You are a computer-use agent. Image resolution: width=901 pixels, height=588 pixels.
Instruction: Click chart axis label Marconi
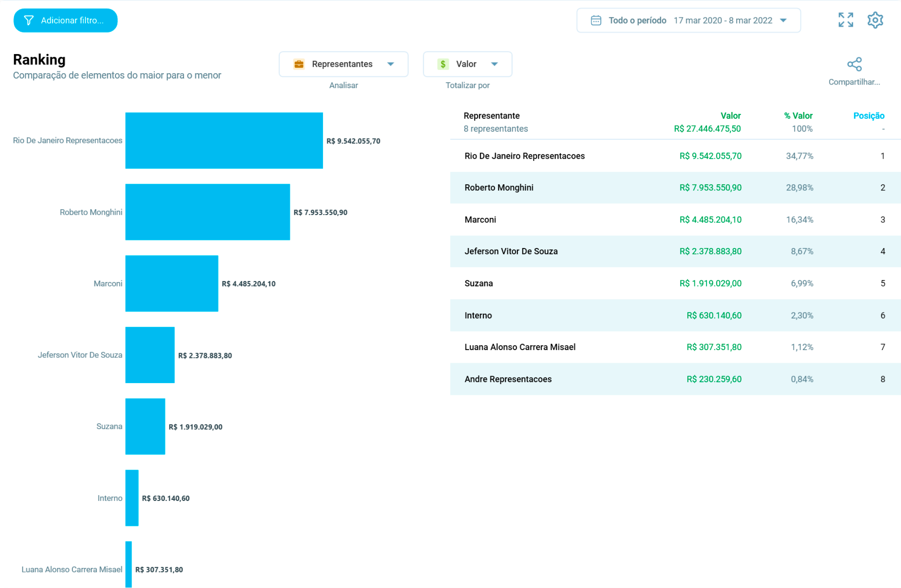(x=108, y=284)
